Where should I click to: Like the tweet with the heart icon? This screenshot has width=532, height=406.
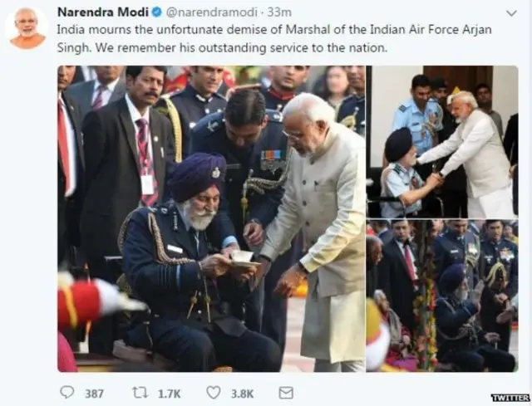[x=214, y=393]
